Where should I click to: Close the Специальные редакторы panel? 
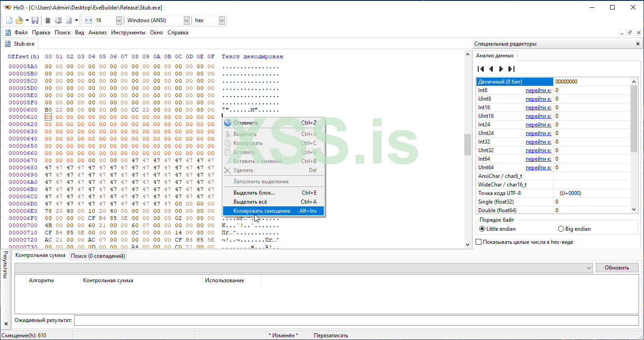click(638, 44)
